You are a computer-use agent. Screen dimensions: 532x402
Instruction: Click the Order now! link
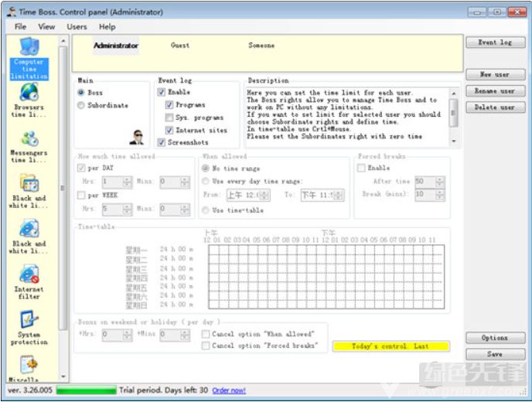(229, 390)
